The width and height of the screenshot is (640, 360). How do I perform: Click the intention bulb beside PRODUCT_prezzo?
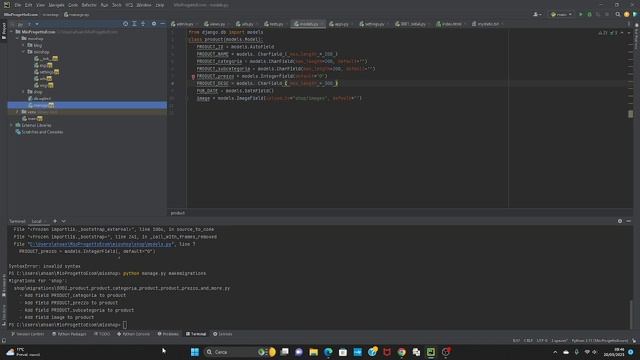[193, 76]
